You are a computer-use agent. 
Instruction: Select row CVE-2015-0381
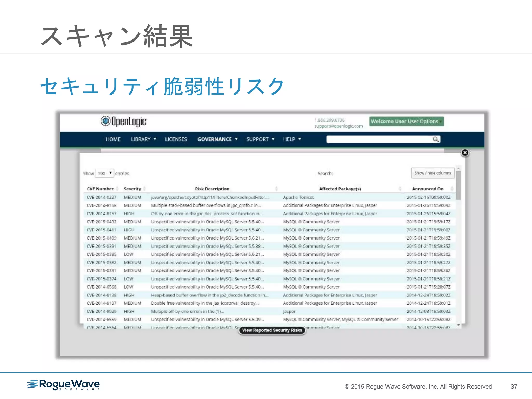[269, 271]
